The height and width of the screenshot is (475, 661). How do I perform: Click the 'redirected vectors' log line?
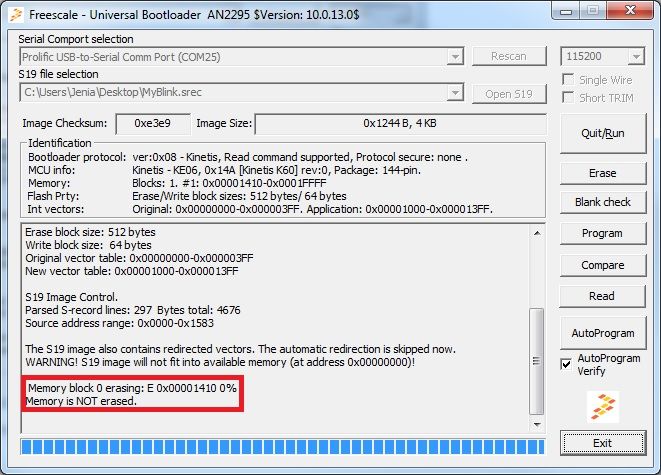[240, 349]
